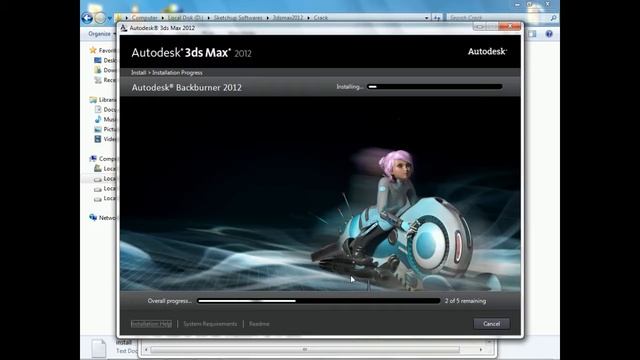Minimize the Explorer window

517,4
